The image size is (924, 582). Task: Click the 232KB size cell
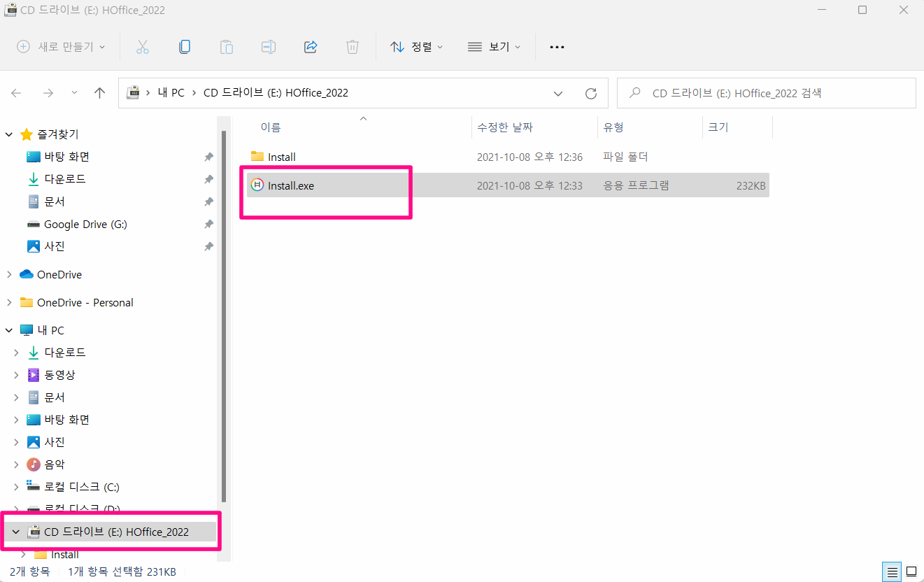click(751, 186)
